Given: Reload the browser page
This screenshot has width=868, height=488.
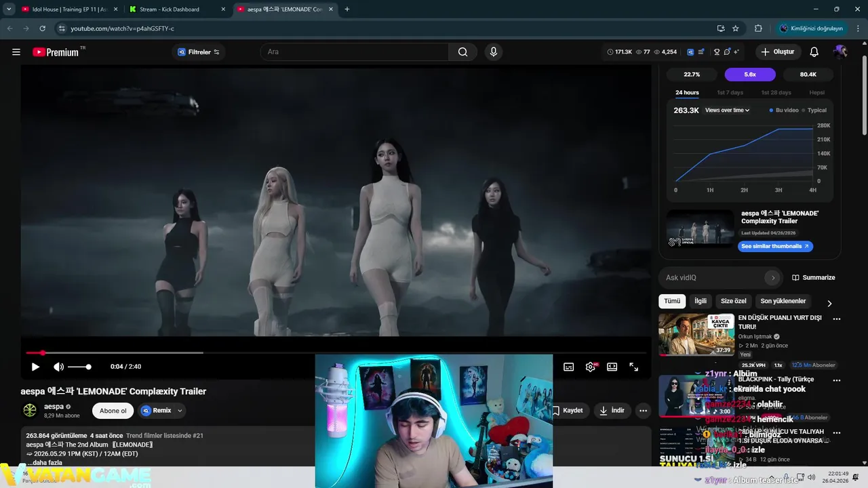Looking at the screenshot, I should point(42,28).
